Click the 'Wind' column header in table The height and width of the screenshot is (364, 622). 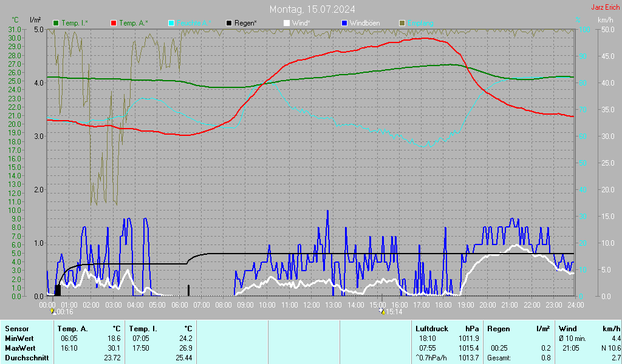(x=568, y=329)
